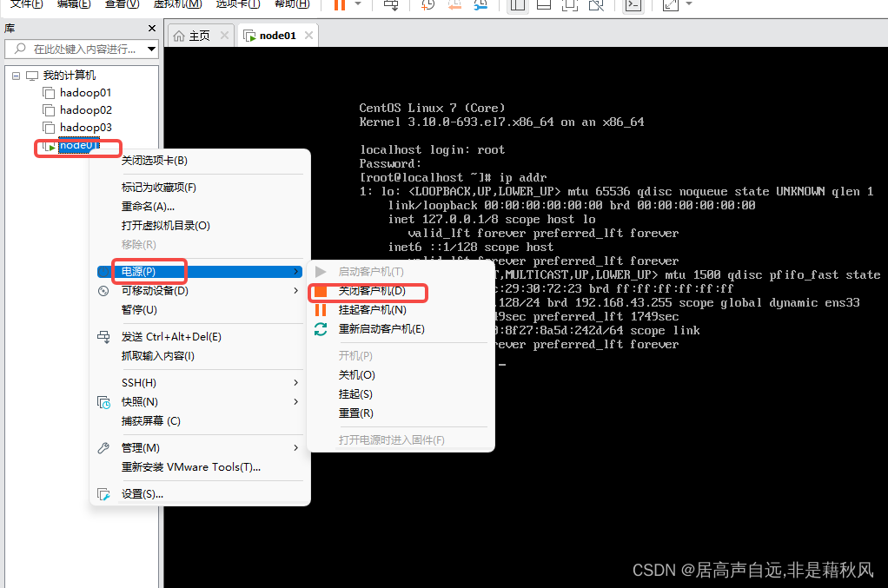This screenshot has height=588, width=888.
Task: Click the green restart arrows icon
Action: 321,329
